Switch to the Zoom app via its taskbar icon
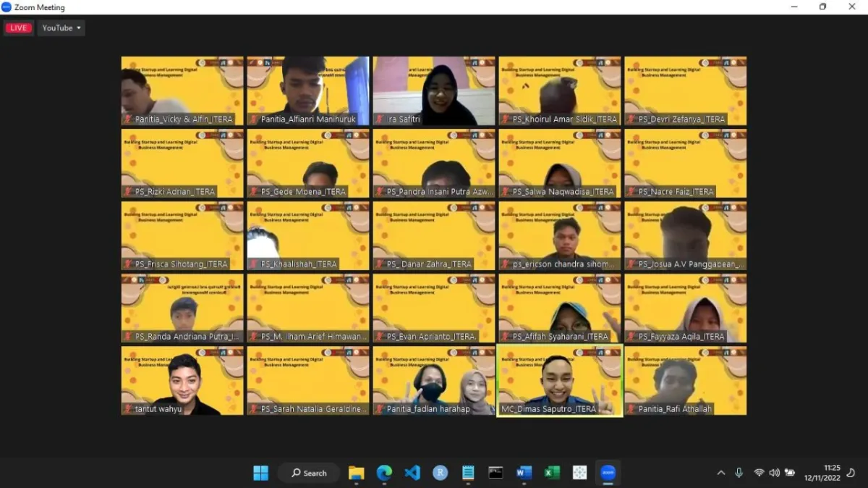The height and width of the screenshot is (488, 868). coord(608,472)
